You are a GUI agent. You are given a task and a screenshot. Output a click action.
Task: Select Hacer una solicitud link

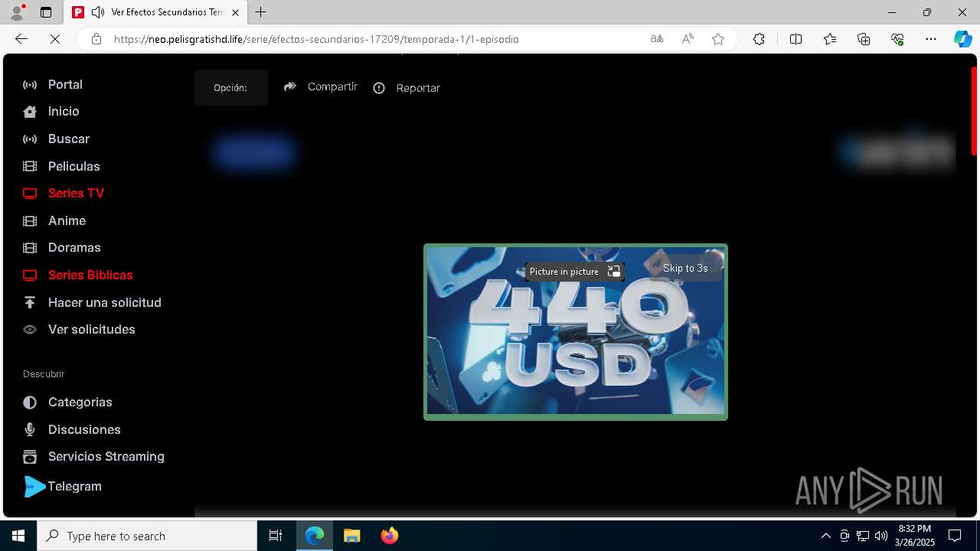point(105,302)
